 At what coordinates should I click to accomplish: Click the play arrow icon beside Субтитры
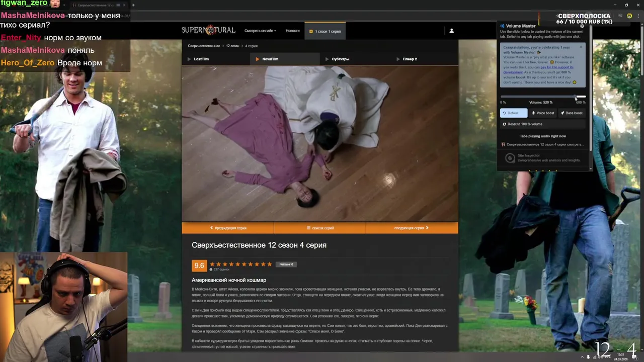(x=327, y=59)
